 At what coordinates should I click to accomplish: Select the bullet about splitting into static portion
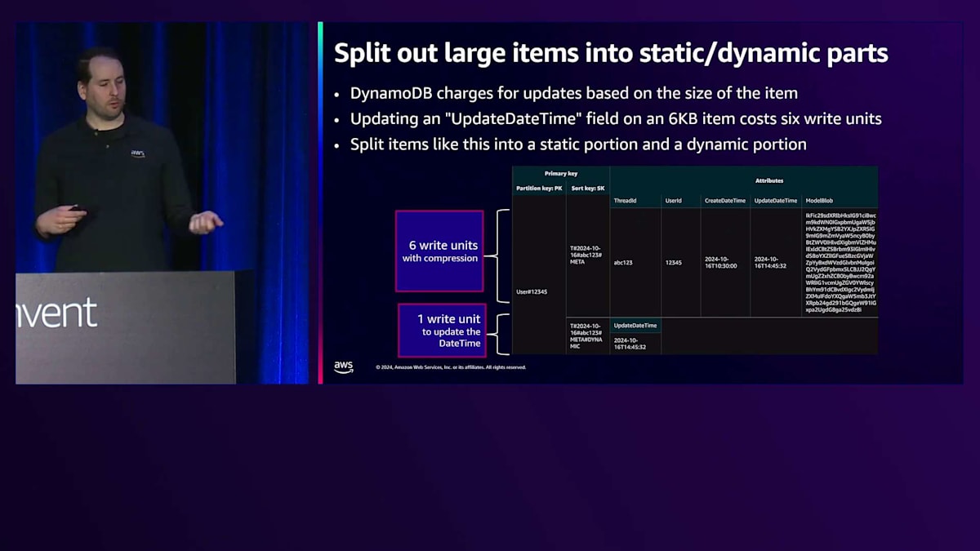click(578, 144)
